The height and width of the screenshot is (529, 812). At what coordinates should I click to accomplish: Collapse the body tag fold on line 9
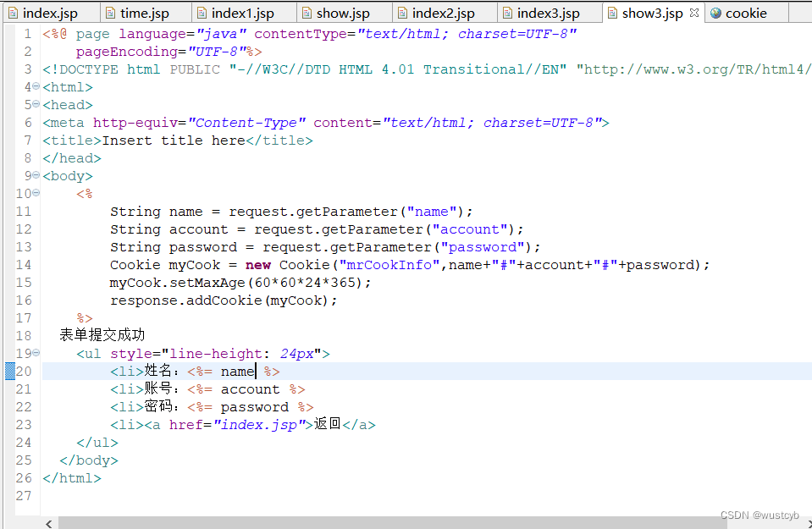[x=36, y=175]
